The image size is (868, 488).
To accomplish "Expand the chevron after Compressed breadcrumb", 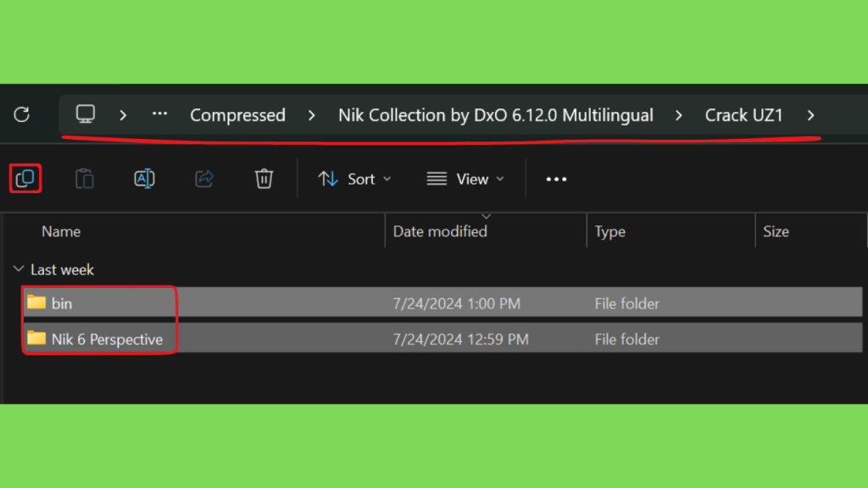I will point(312,115).
